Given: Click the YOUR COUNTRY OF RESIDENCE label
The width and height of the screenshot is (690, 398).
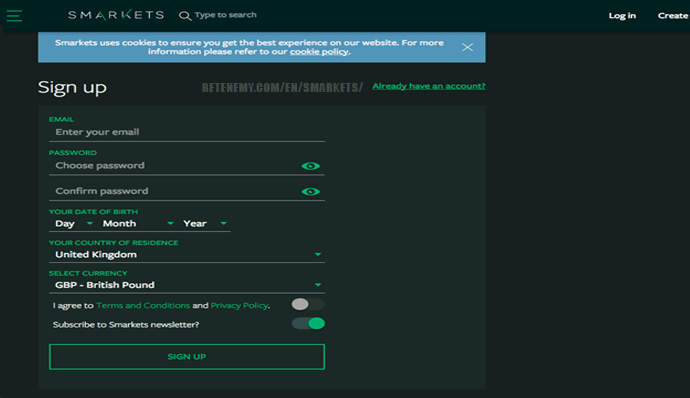Looking at the screenshot, I should (114, 243).
